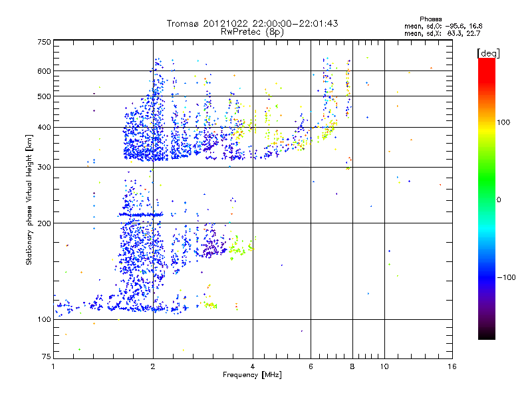Click y-axis tick label '600'
Viewport: 532px width, 399px height.
tap(44, 71)
